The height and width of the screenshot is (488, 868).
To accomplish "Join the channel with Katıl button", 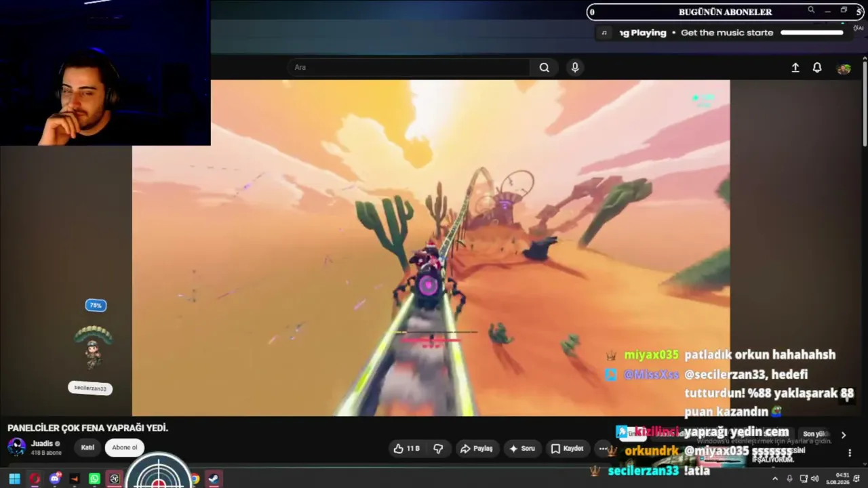I will pyautogui.click(x=87, y=447).
